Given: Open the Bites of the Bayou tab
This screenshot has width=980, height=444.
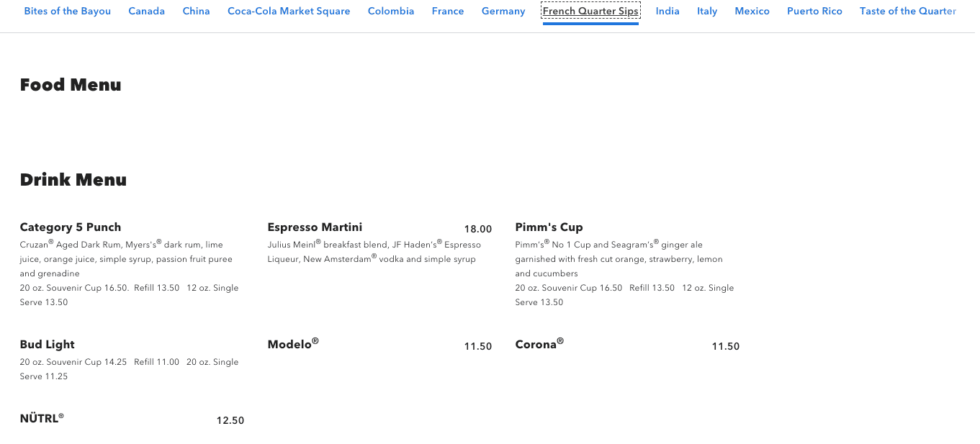Looking at the screenshot, I should point(68,12).
